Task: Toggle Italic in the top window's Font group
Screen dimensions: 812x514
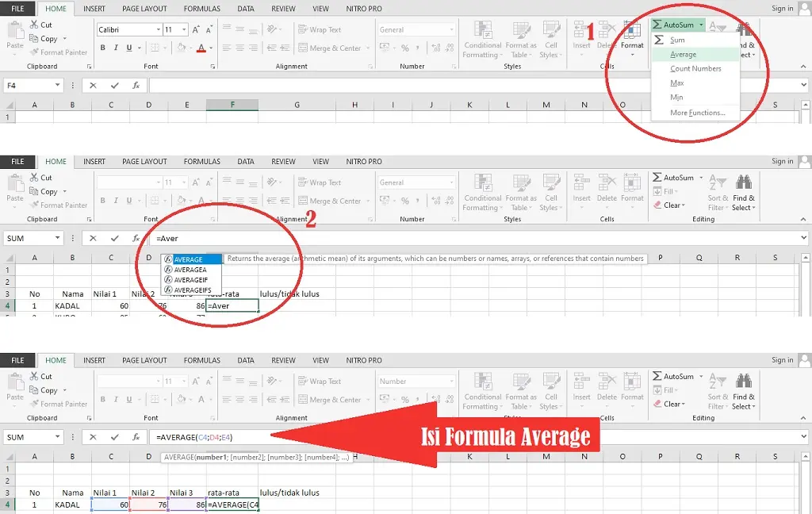Action: click(116, 48)
